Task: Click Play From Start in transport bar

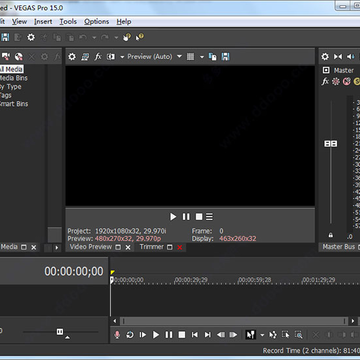Action: (x=143, y=335)
